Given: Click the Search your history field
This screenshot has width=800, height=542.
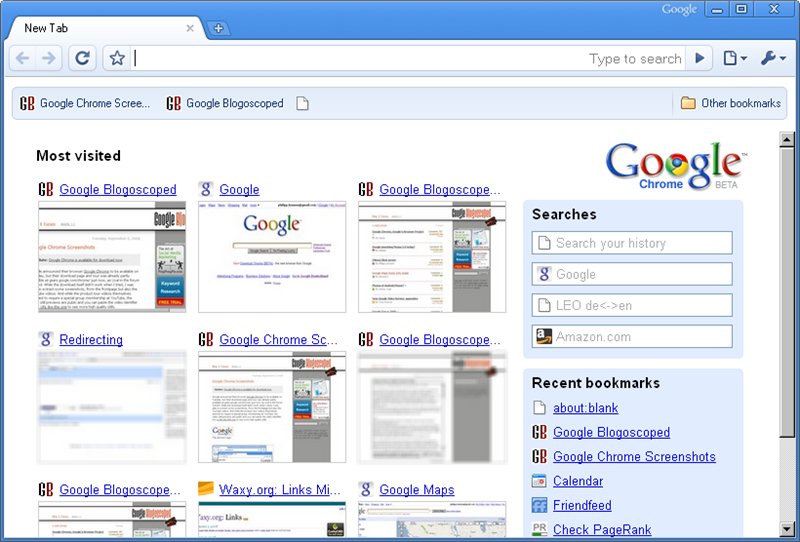Looking at the screenshot, I should coord(632,243).
